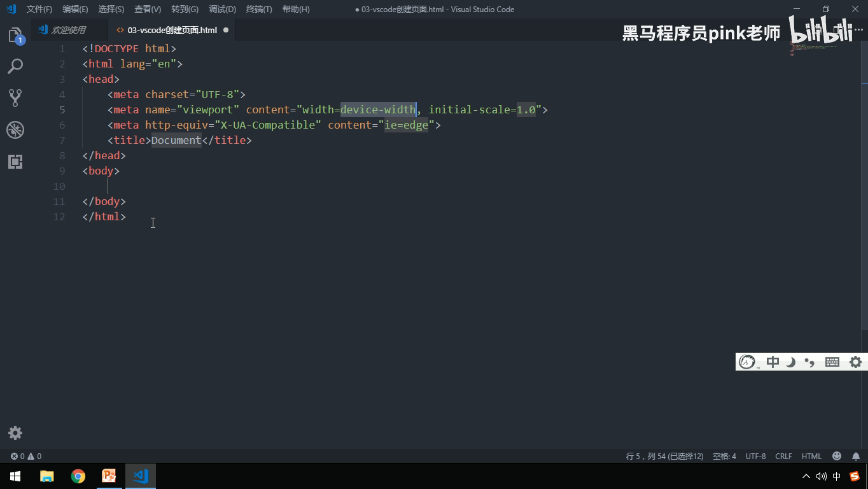Open PowerPoint from taskbar
The width and height of the screenshot is (868, 489).
(109, 476)
